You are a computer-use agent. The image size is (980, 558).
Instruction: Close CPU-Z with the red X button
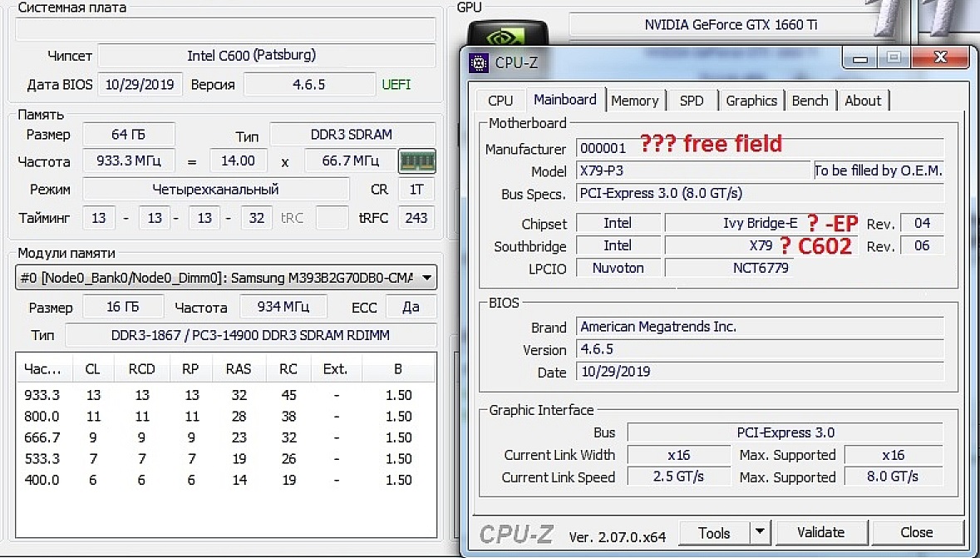point(940,59)
